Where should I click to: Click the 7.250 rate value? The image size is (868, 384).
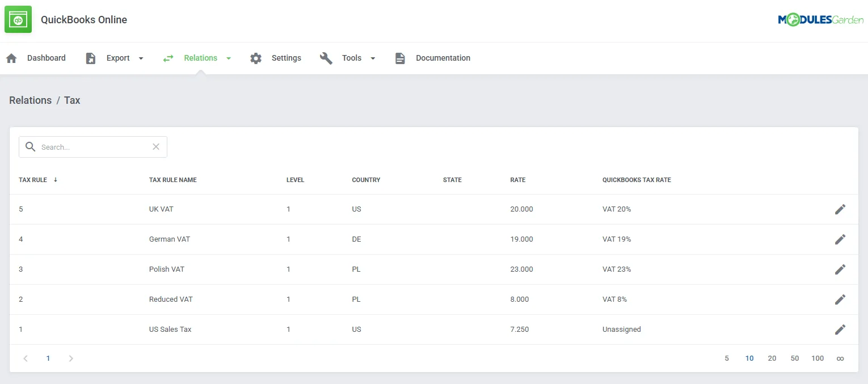coord(520,330)
